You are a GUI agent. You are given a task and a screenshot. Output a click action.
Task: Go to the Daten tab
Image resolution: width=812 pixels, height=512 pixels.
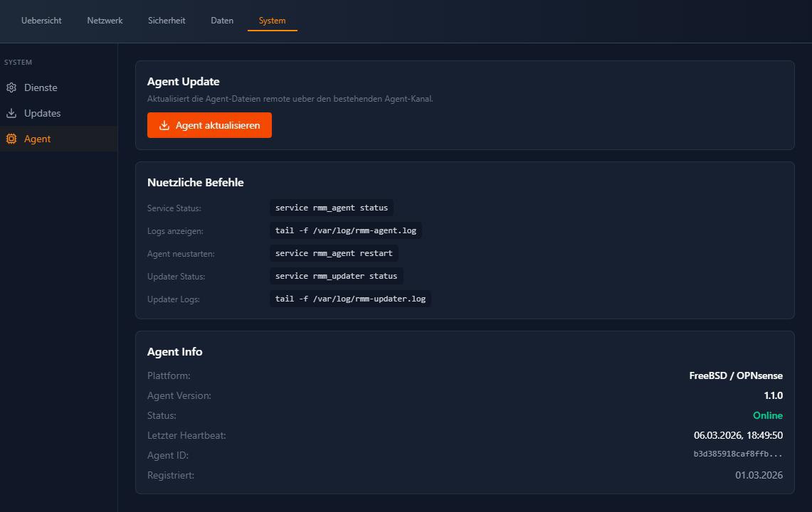point(222,21)
